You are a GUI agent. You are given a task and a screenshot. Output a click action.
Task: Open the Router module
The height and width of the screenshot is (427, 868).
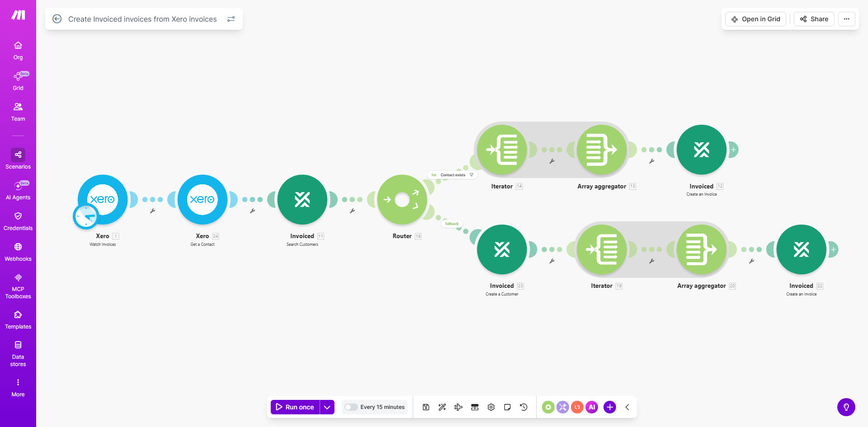402,199
